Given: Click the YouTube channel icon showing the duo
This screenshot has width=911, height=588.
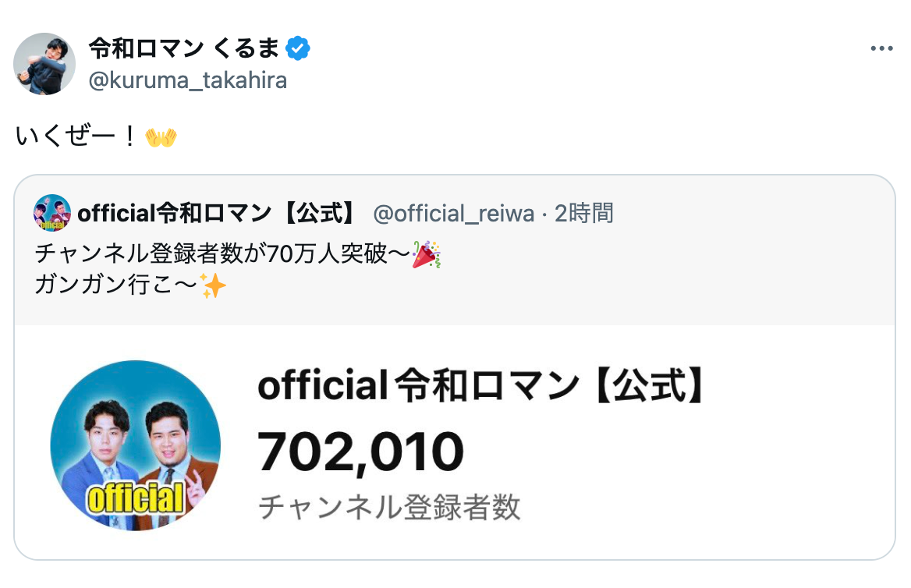Looking at the screenshot, I should tap(136, 446).
